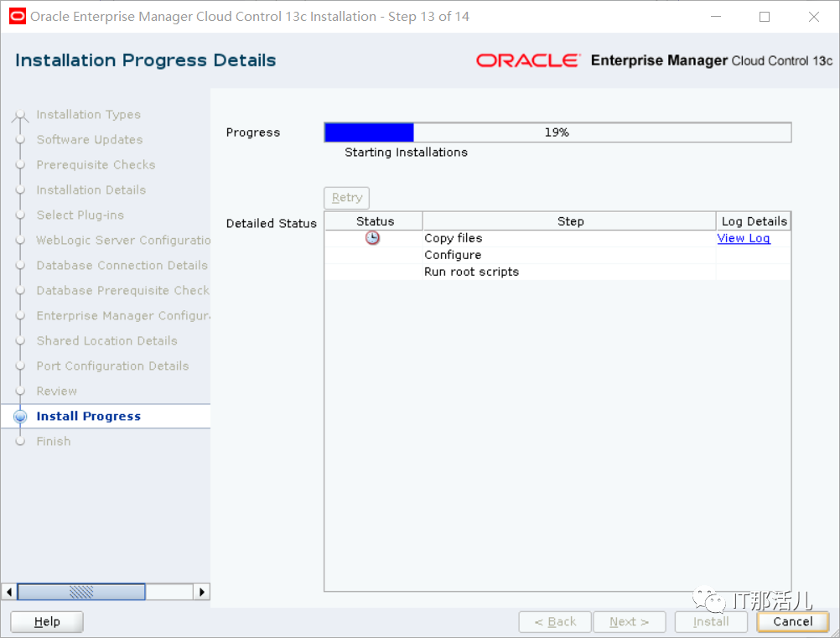Viewport: 840px width, 638px height.
Task: Maximize the installer window
Action: click(765, 17)
